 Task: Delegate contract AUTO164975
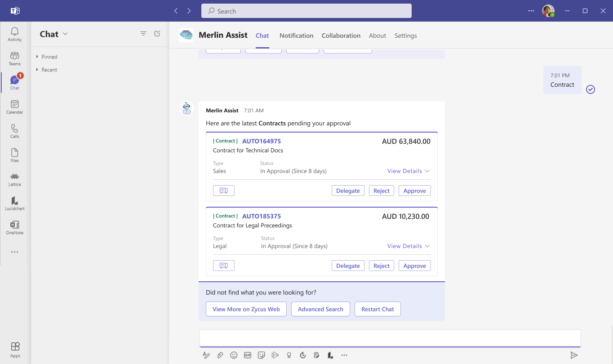coord(348,191)
